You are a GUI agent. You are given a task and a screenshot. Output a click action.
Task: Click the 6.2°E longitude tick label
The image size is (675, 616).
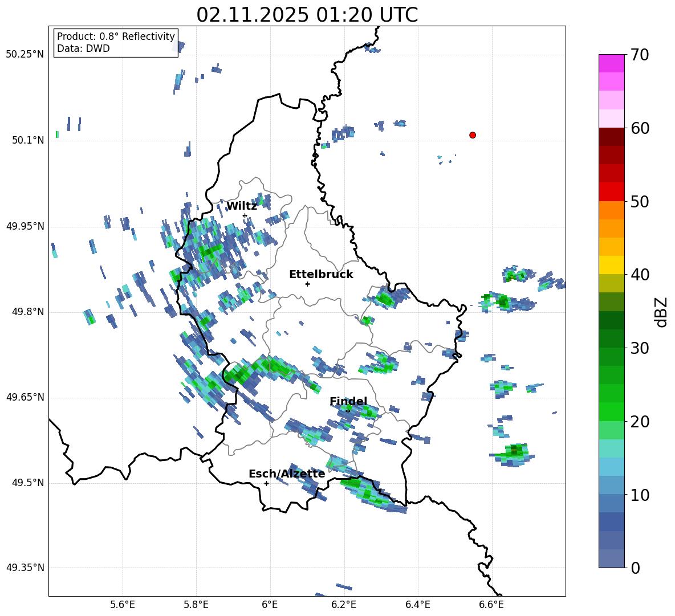click(344, 604)
